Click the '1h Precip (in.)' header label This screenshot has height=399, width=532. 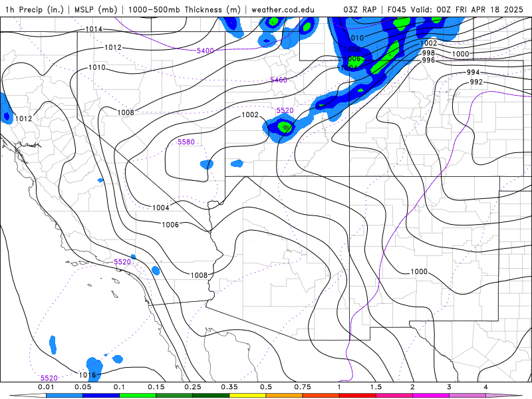coord(35,9)
